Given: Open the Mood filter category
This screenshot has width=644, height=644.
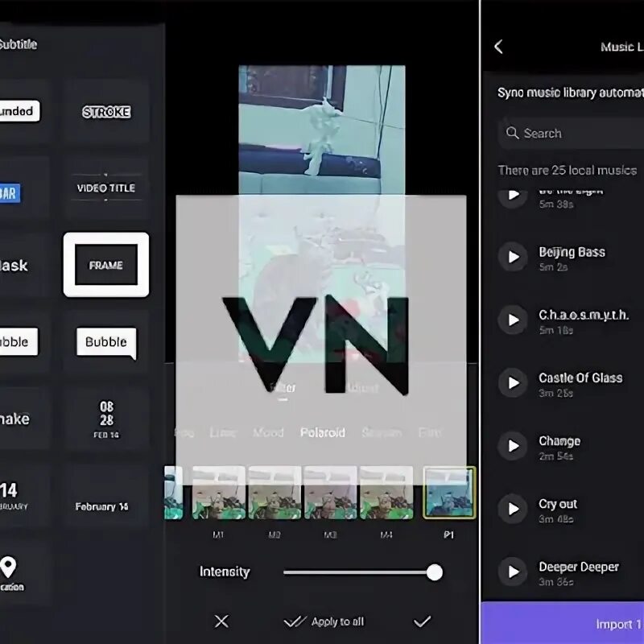Looking at the screenshot, I should tap(268, 432).
